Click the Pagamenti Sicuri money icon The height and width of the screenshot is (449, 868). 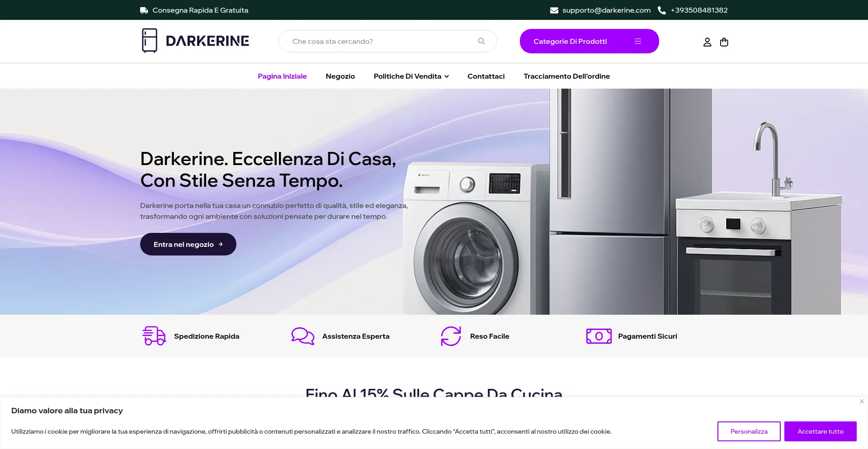tap(599, 336)
